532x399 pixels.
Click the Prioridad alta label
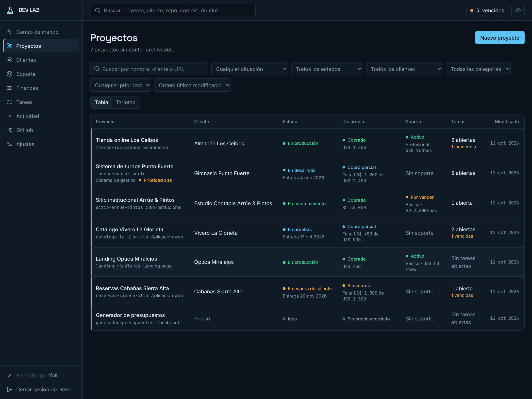[158, 180]
